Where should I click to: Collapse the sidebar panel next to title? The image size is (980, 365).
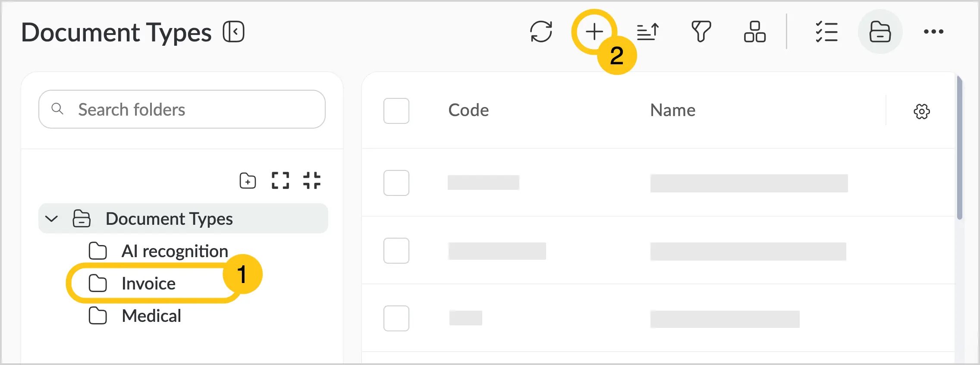(x=234, y=31)
